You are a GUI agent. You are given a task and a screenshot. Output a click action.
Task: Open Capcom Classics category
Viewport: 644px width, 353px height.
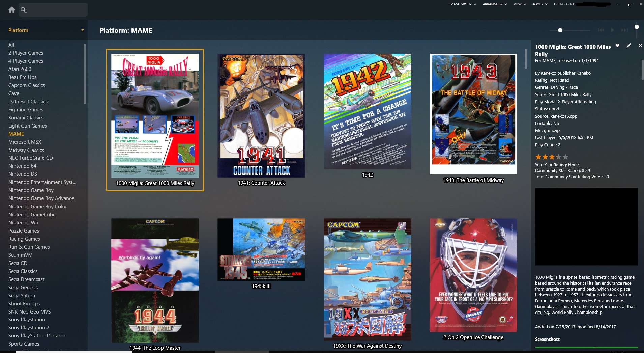[x=27, y=85]
